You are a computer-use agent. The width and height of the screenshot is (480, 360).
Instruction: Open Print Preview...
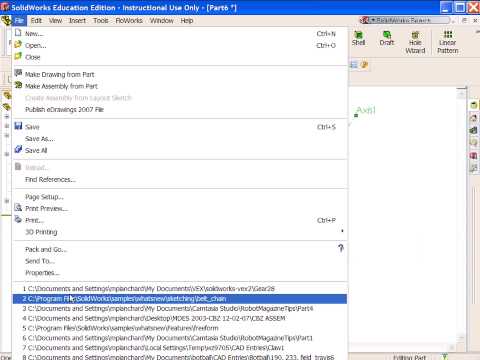[x=180, y=208]
